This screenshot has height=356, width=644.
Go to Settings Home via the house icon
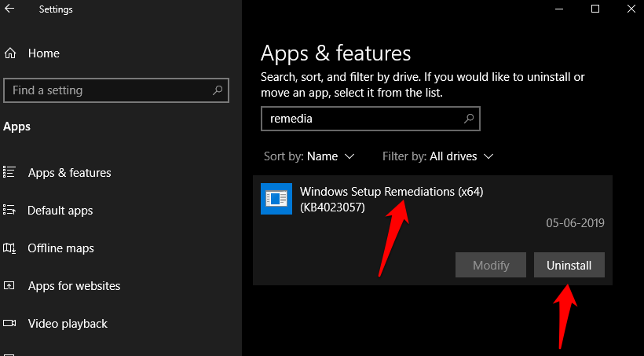tap(10, 53)
